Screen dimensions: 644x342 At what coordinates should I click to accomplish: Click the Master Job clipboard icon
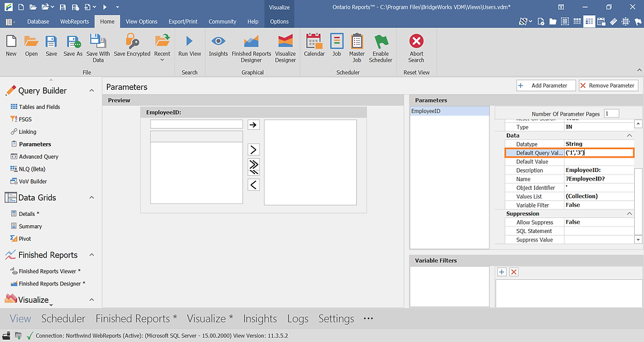[x=357, y=41]
